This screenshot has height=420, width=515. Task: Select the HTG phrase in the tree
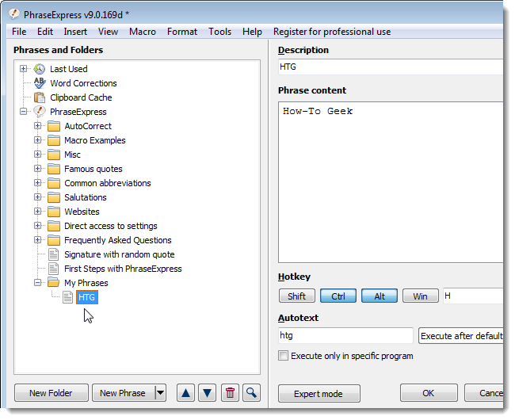87,297
